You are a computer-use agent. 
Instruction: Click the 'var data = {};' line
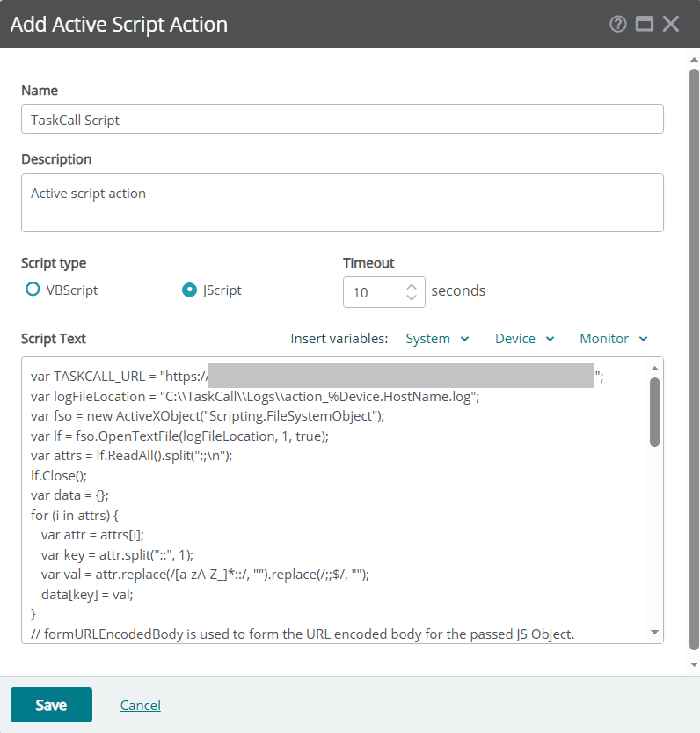pos(69,495)
